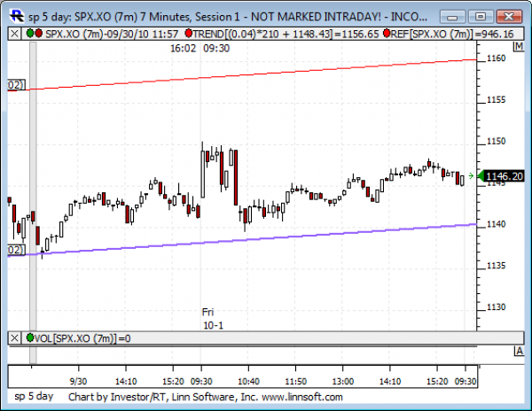Click the green arrow beside current price
The image size is (532, 411).
[471, 175]
